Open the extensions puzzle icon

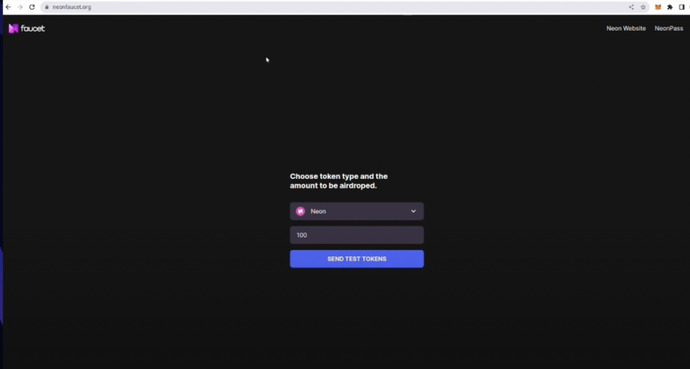670,7
